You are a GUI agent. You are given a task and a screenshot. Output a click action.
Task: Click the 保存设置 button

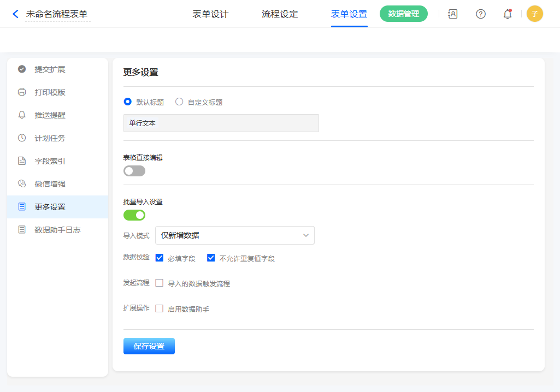point(149,346)
